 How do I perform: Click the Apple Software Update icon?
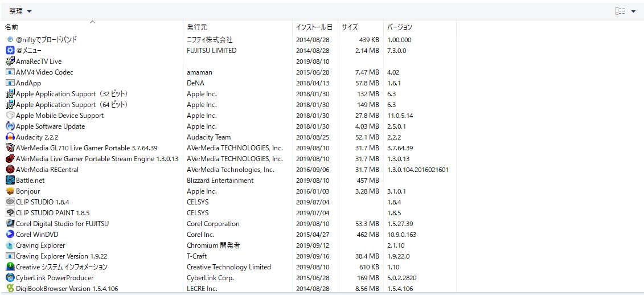coord(10,126)
